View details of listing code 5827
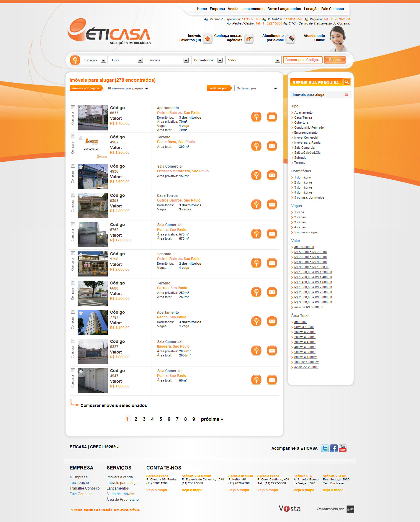420x522 pixels. pyautogui.click(x=256, y=351)
